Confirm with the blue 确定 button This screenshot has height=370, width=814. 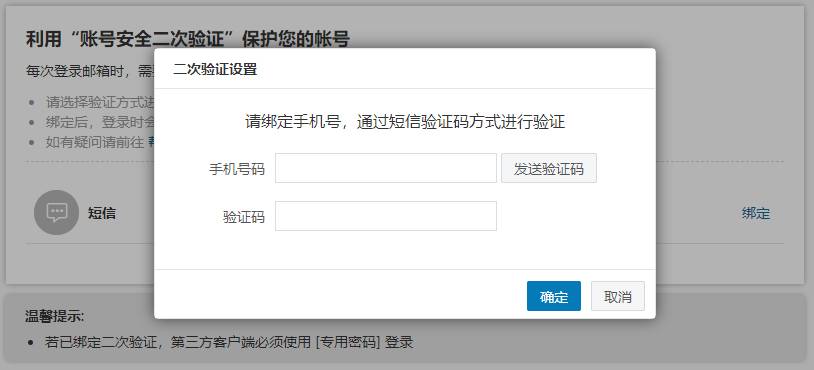554,296
